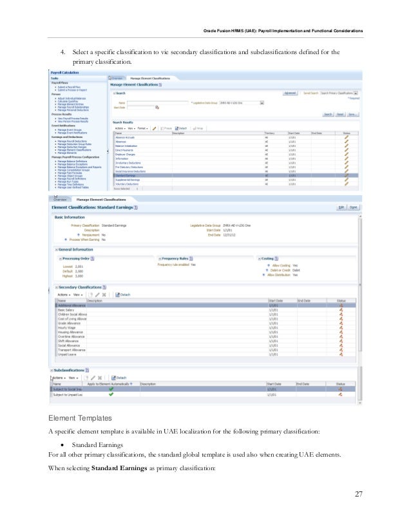The width and height of the screenshot is (411, 532).
Task: Collapse the Secondary Classifications section
Action: [57, 287]
